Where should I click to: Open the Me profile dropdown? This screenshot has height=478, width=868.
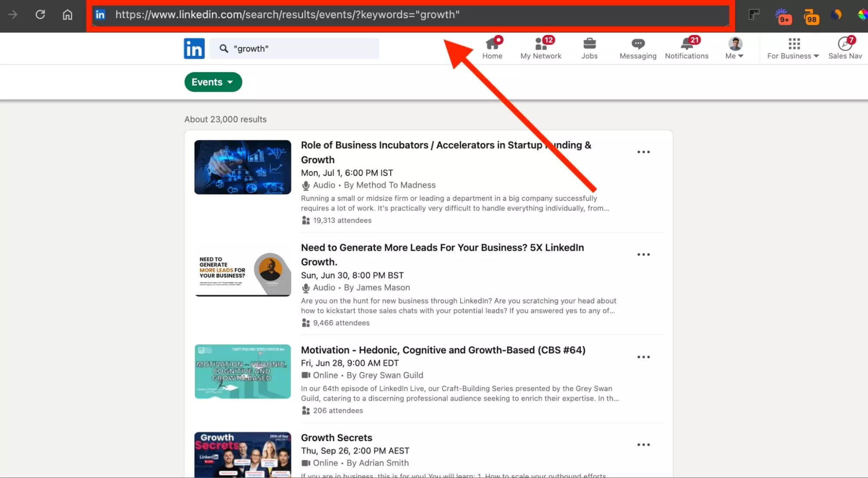(x=734, y=49)
